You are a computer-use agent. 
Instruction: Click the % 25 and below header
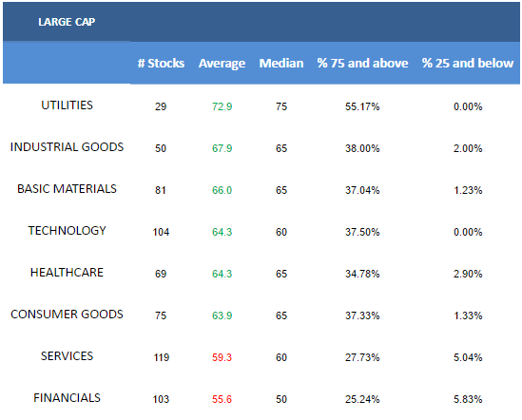468,64
